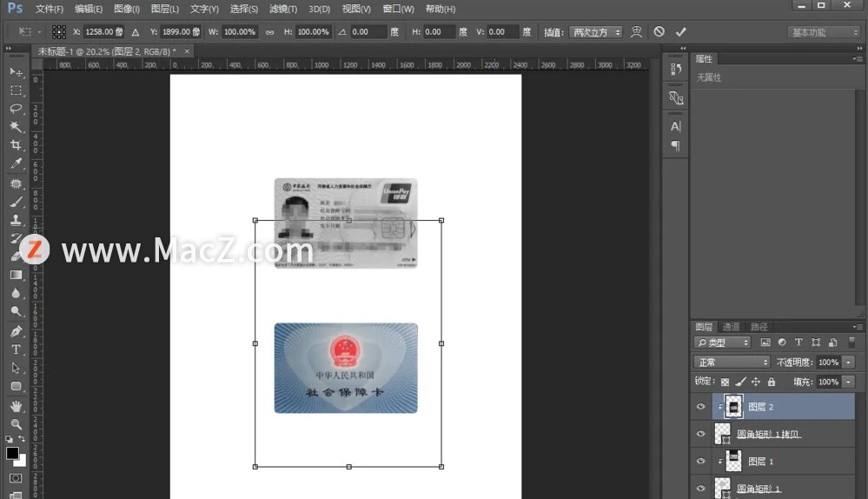
Task: Cancel transform with the circle-slash icon
Action: 659,32
